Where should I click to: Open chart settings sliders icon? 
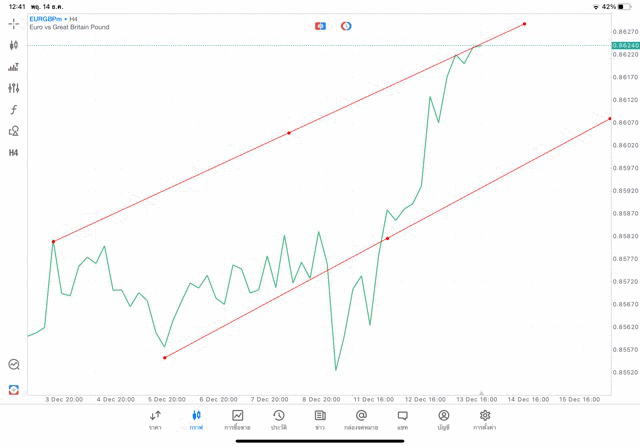[14, 88]
